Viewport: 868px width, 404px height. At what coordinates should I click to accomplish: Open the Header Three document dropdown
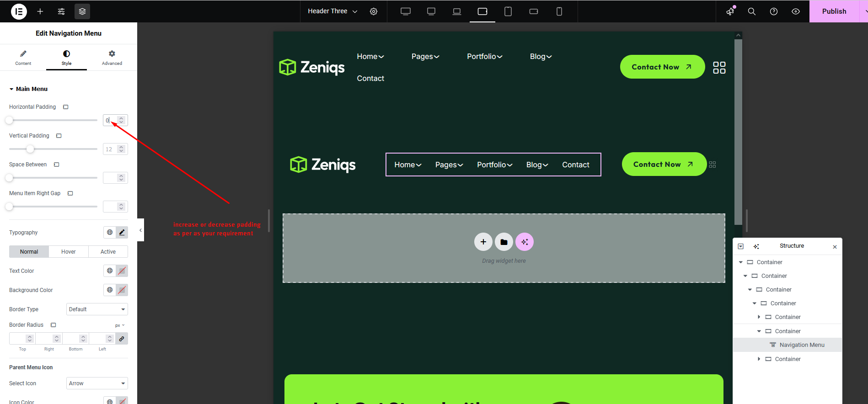[x=332, y=11]
